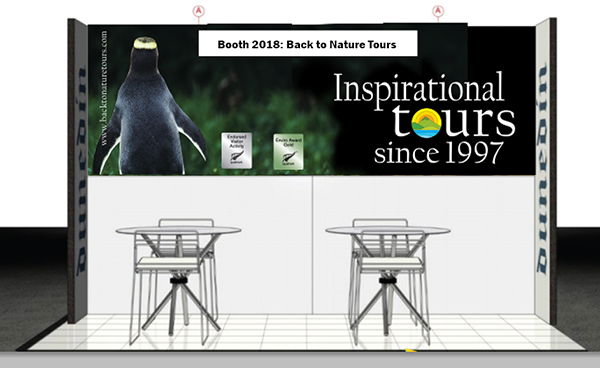This screenshot has width=600, height=368.
Task: Click the 'since 1997' text
Action: click(x=438, y=153)
